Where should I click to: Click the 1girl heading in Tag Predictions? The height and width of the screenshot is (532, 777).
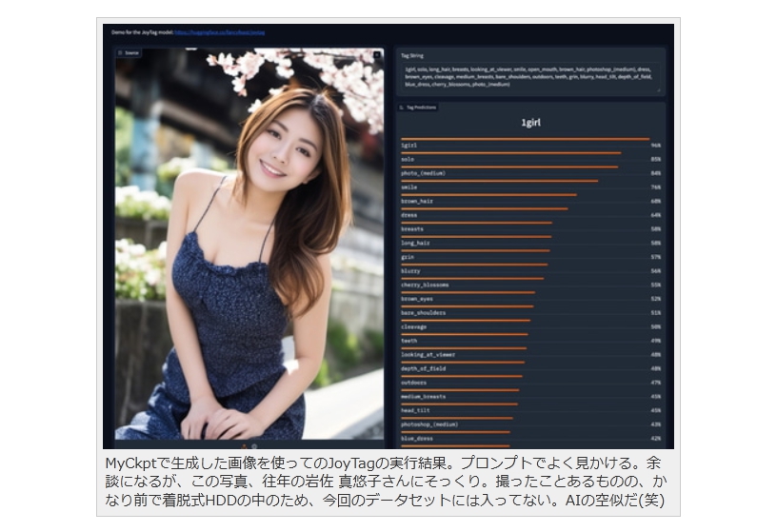coord(530,123)
